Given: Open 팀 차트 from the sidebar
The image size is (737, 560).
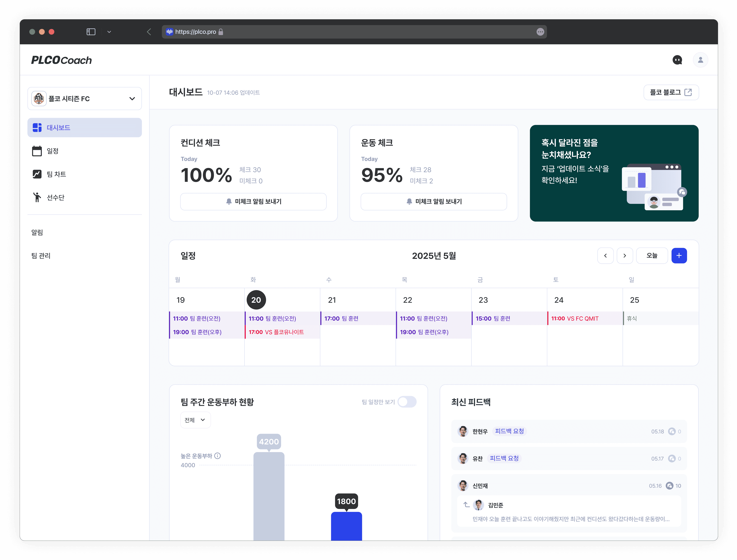Looking at the screenshot, I should tap(37, 174).
